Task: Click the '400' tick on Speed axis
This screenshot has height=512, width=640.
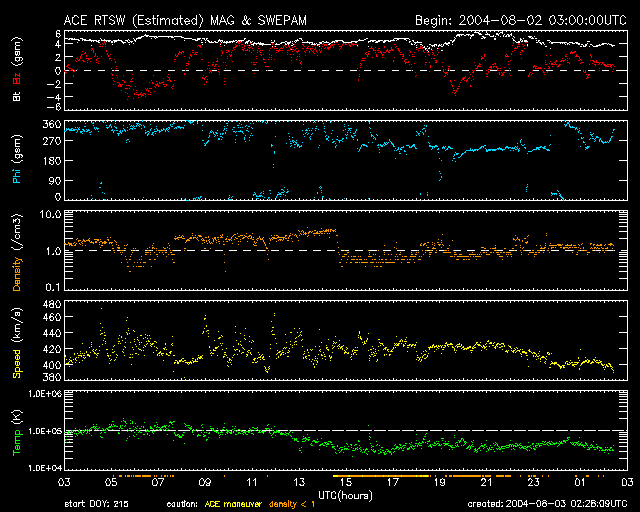Action: pos(51,365)
